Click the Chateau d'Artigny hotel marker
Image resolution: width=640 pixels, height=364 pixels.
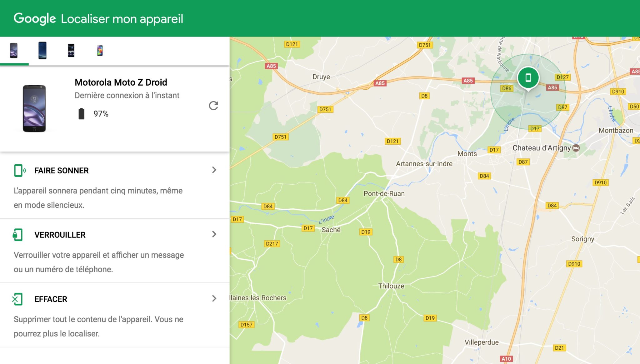[576, 148]
